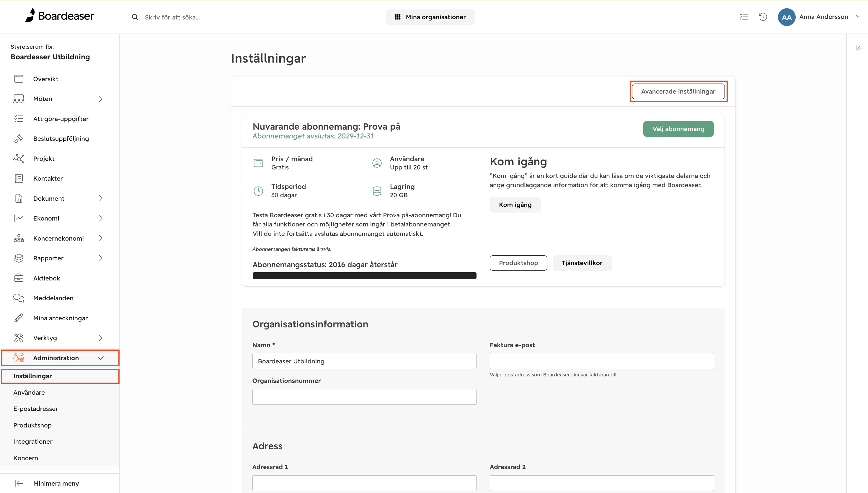The image size is (868, 493).
Task: Click the Pris / månad wallet icon
Action: tap(258, 163)
